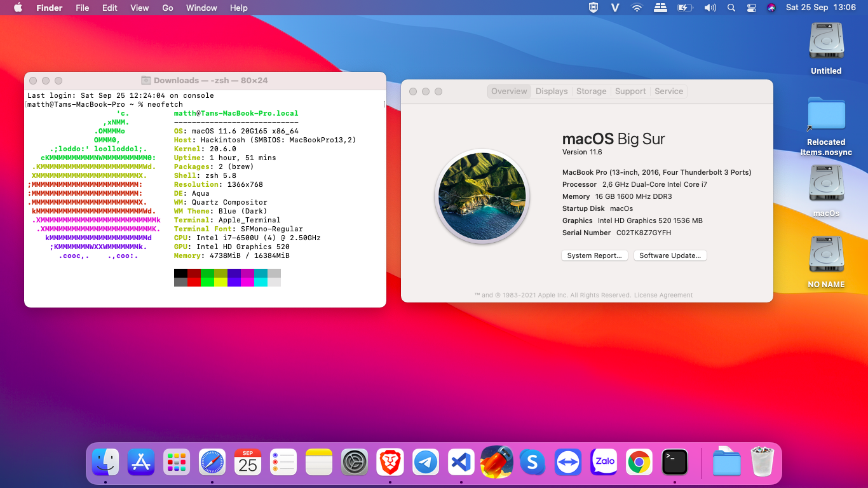The image size is (868, 488).
Task: Click the Graphics Intel HD Graphics 520 line
Action: (x=632, y=221)
